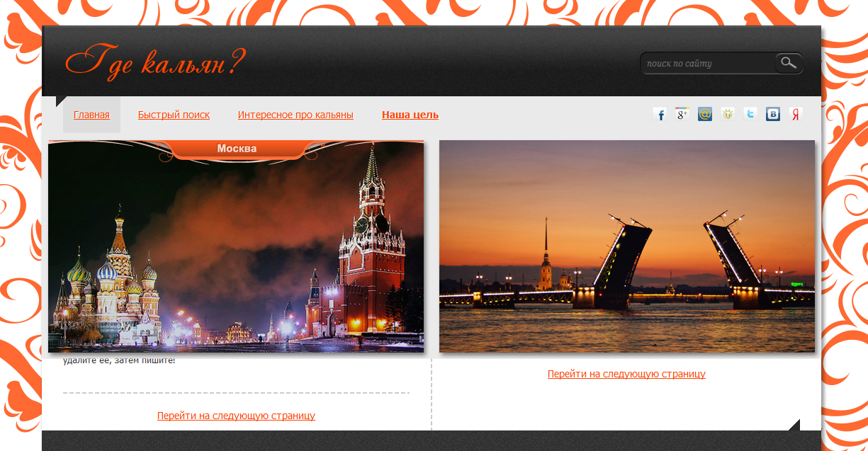Screen dimensions: 868x451
Task: Select the 'Москва' banner tab
Action: [237, 149]
